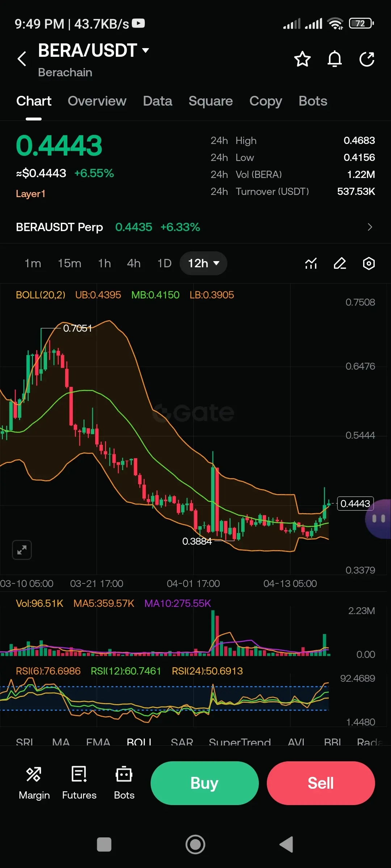Image resolution: width=391 pixels, height=868 pixels.
Task: Open BERA/USDT pair selector dropdown
Action: pos(94,50)
